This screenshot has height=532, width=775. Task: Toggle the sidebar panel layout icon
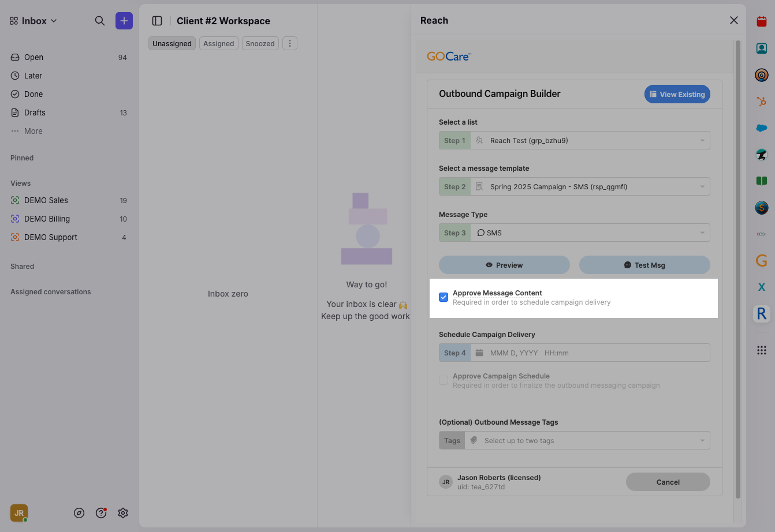click(x=157, y=21)
